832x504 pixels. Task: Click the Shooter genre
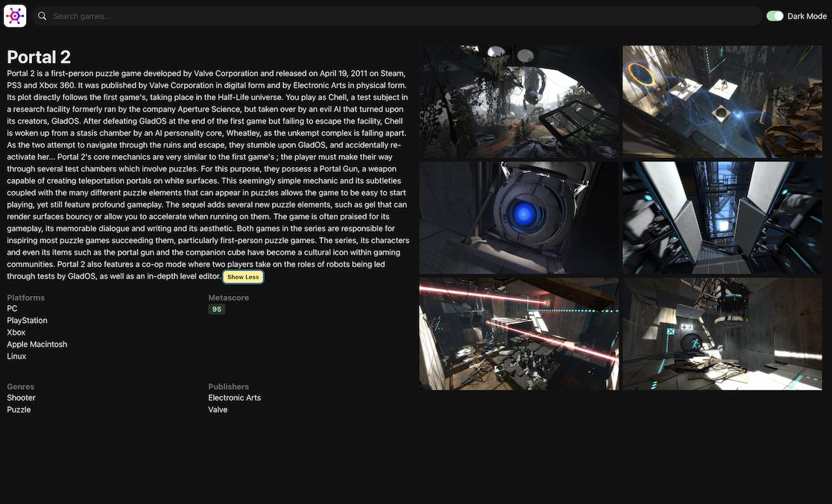(21, 397)
